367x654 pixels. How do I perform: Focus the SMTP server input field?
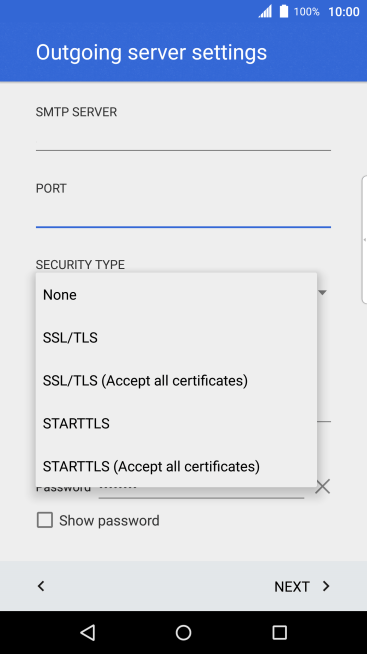pyautogui.click(x=184, y=138)
